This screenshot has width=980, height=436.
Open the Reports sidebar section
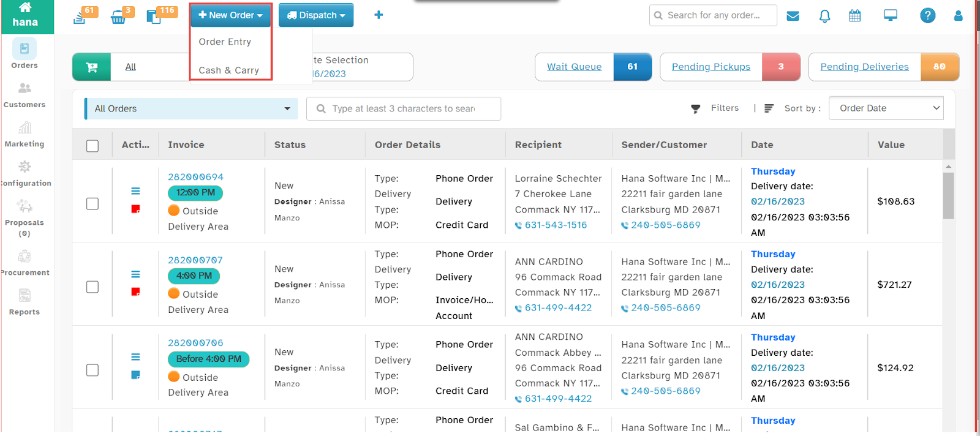(24, 302)
